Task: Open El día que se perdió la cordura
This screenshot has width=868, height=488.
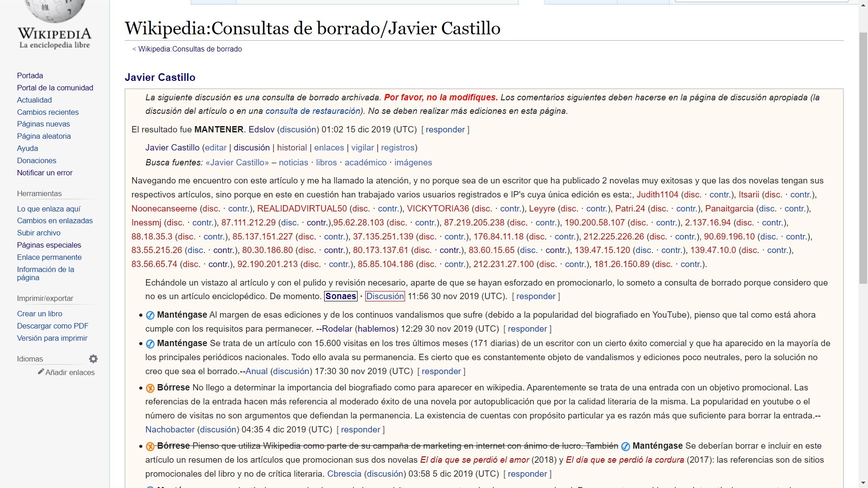Action: click(625, 460)
